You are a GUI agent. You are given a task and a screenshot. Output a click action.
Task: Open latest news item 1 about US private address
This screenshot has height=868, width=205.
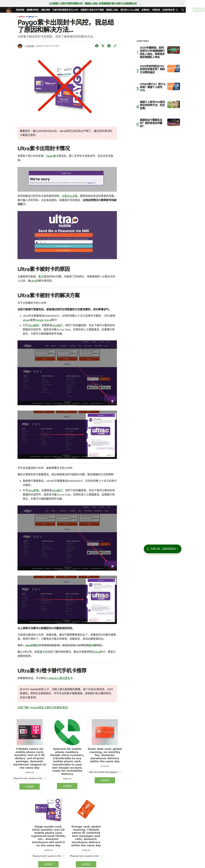tap(152, 52)
